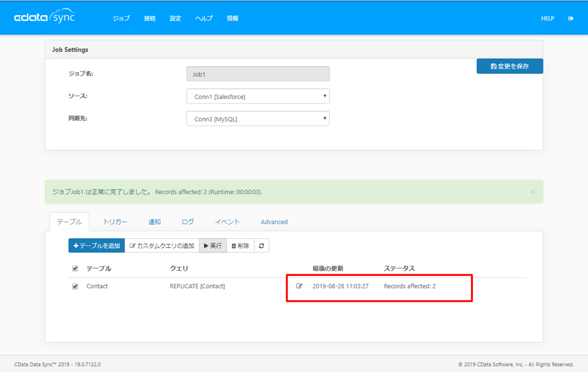Click the Contact table name

click(97, 286)
